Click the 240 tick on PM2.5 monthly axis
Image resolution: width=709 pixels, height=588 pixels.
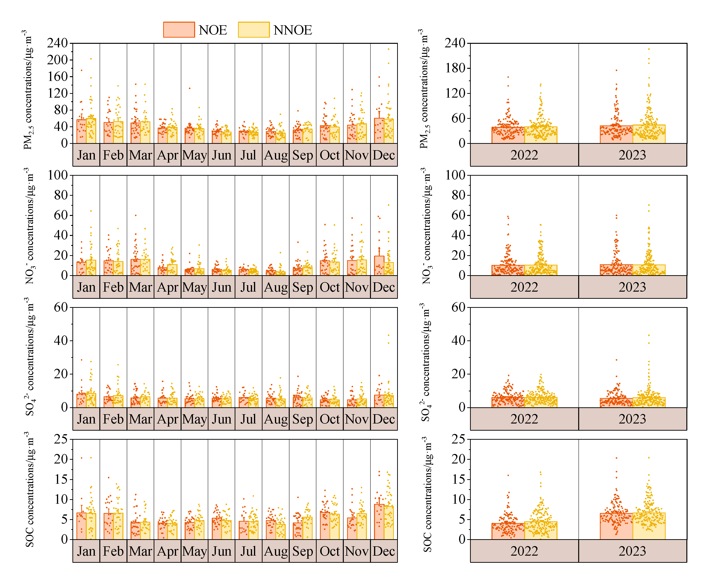tap(57, 43)
